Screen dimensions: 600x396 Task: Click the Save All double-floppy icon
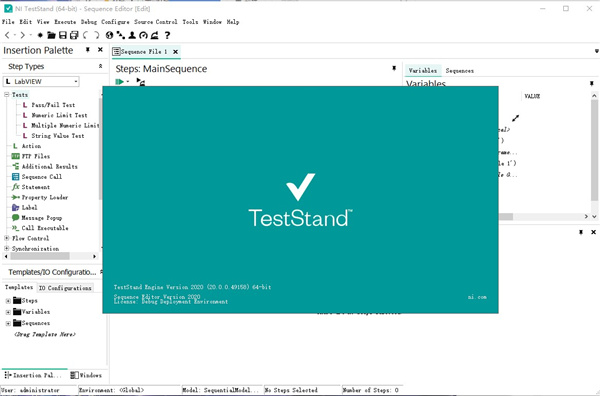coord(74,35)
